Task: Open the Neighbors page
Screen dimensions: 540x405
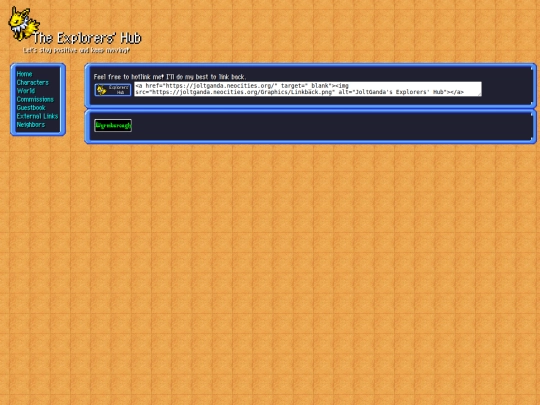Action: click(31, 125)
